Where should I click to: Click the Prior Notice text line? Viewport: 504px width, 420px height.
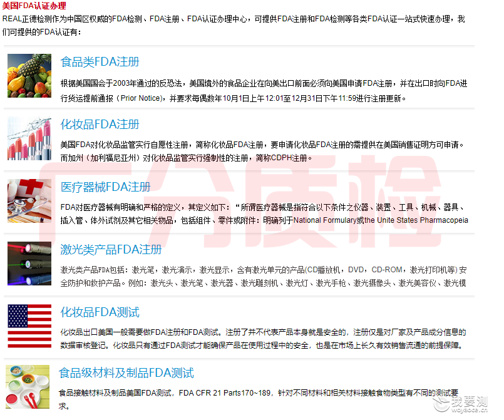pos(233,98)
